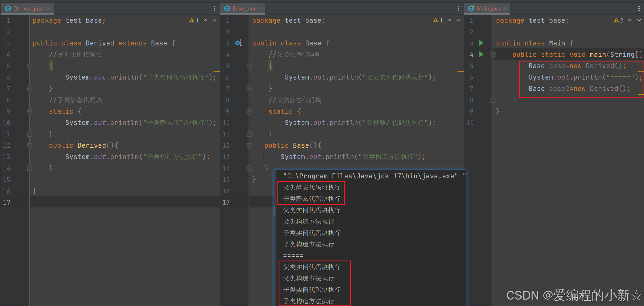The height and width of the screenshot is (306, 644).
Task: Close the Main.java tab
Action: (x=505, y=8)
